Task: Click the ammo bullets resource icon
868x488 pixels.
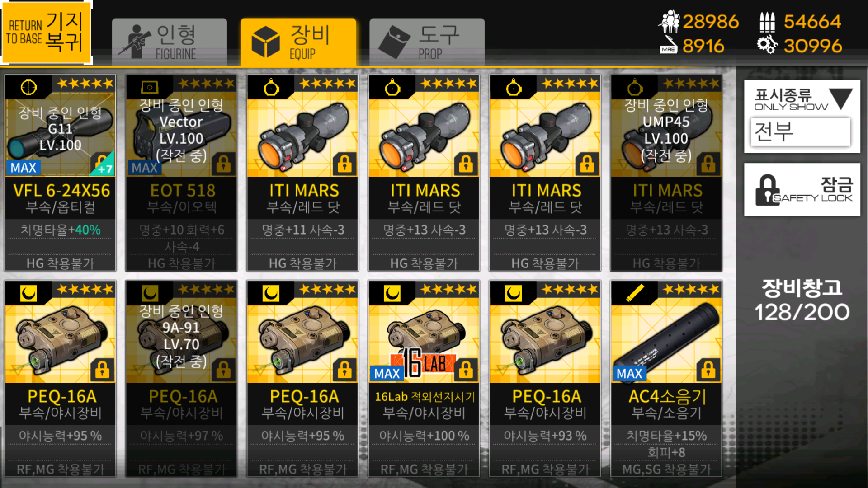Action: click(x=767, y=22)
